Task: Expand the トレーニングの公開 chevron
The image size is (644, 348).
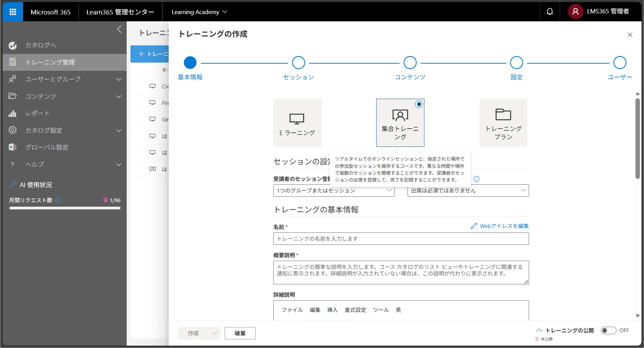Action: [539, 330]
